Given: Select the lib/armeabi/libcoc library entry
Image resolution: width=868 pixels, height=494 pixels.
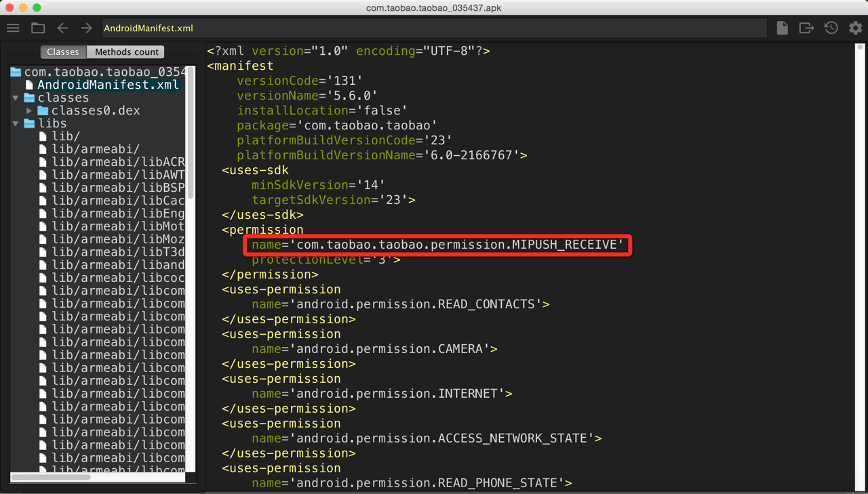Looking at the screenshot, I should tap(112, 278).
